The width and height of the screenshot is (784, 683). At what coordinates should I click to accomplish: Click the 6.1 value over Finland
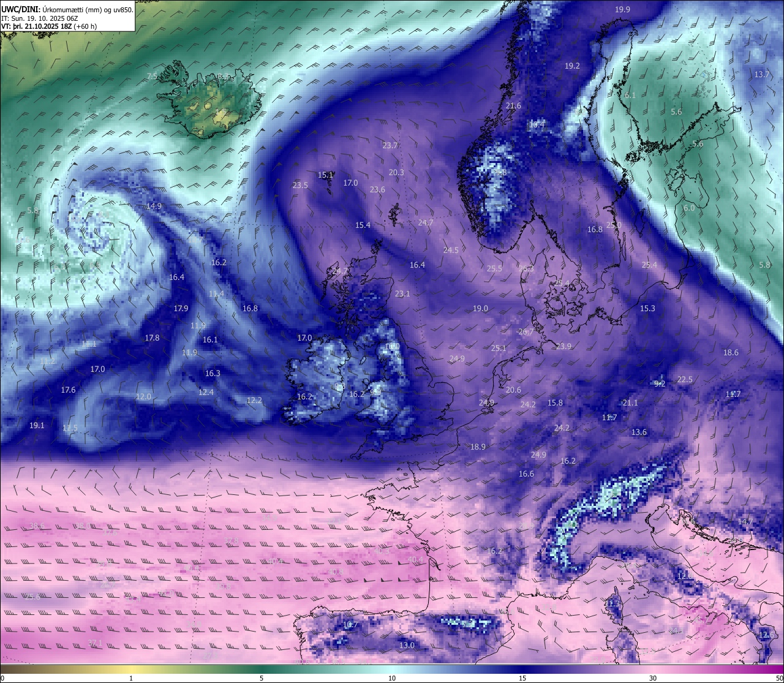(x=630, y=95)
